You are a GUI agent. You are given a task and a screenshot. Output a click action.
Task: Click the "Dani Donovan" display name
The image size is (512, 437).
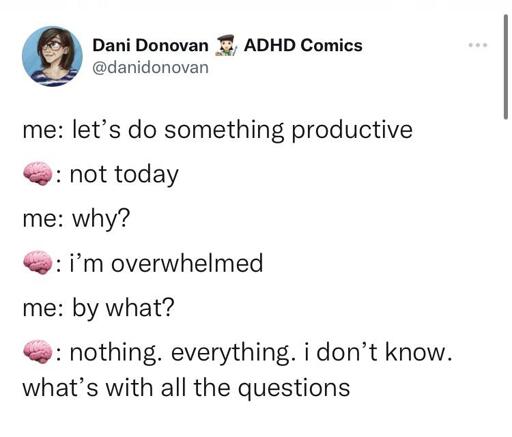pos(150,45)
